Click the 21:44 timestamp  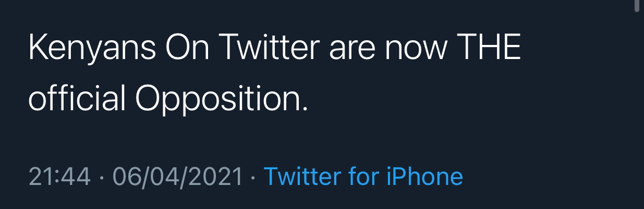(x=60, y=176)
